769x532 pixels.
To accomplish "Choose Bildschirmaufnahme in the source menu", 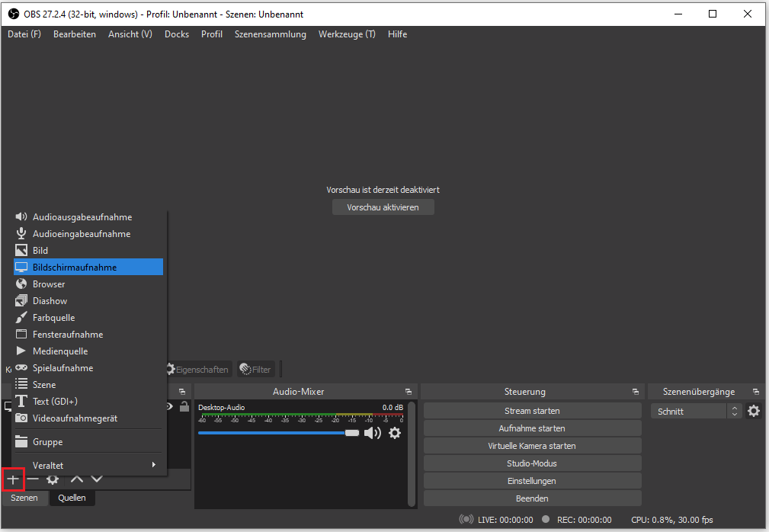I will click(88, 268).
